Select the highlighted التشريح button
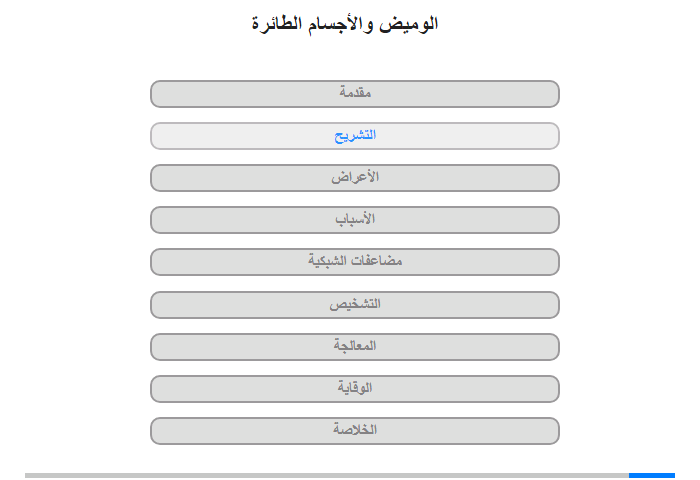The width and height of the screenshot is (700, 480). coord(354,136)
